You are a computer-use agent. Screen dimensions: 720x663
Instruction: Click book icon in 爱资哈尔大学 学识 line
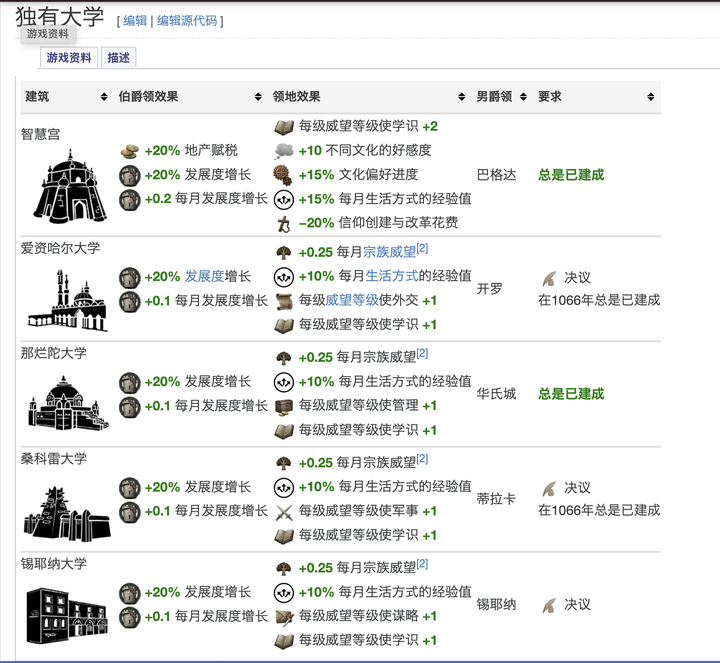click(284, 326)
